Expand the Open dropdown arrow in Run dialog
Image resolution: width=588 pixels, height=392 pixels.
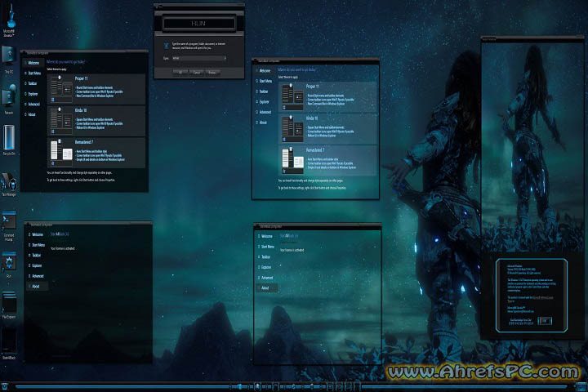(225, 58)
